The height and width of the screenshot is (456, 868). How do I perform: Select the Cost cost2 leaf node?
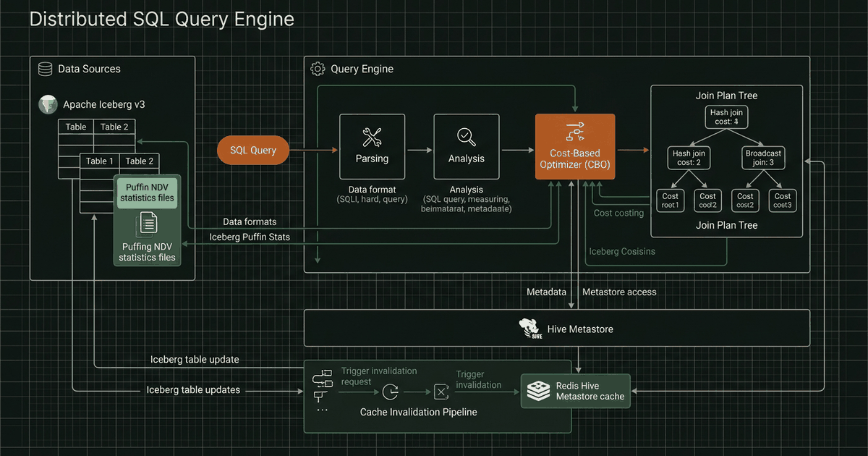click(745, 200)
